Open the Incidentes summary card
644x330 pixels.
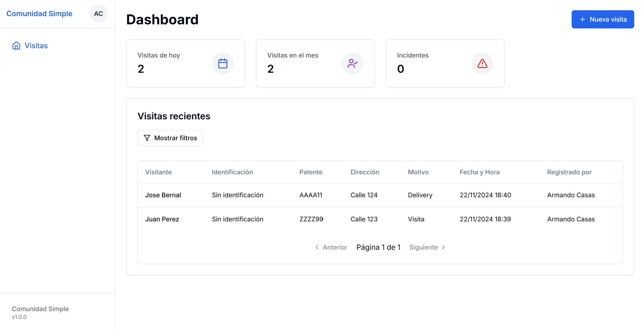point(445,63)
